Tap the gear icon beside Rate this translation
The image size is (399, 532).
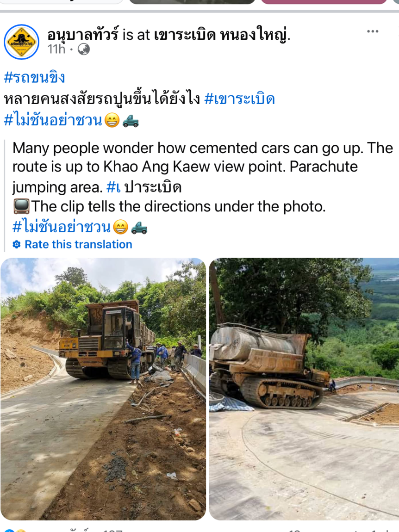(x=17, y=245)
